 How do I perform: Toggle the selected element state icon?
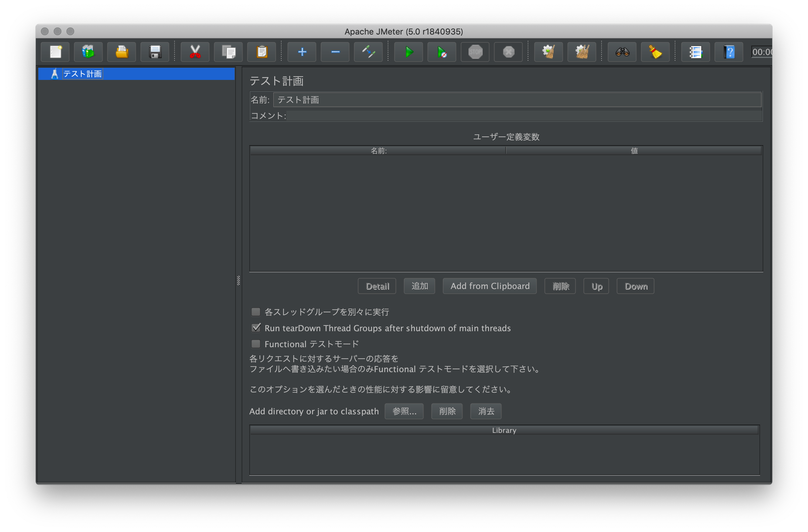(x=368, y=51)
